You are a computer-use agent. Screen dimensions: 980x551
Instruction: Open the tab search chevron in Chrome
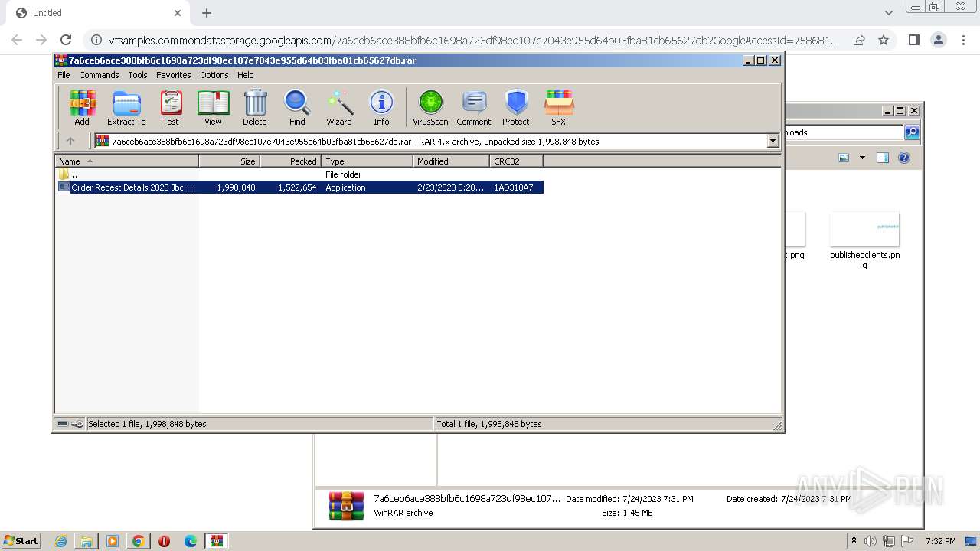[x=889, y=13]
